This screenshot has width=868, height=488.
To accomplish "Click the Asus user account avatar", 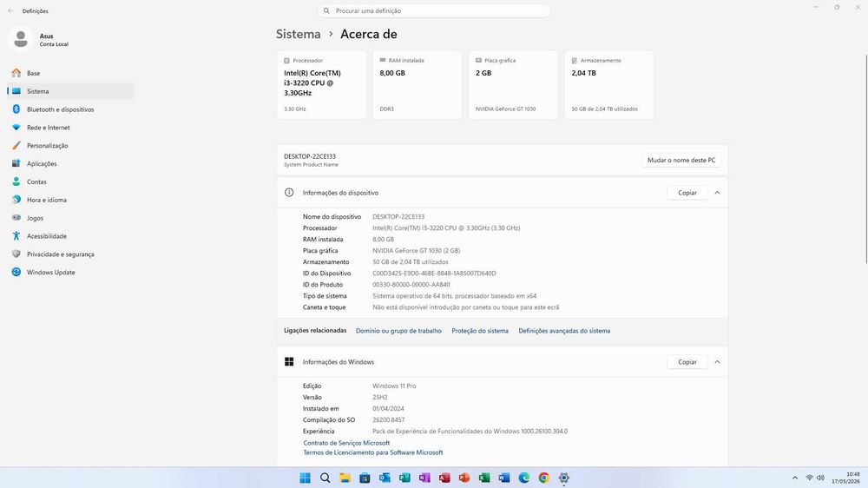I will [21, 39].
